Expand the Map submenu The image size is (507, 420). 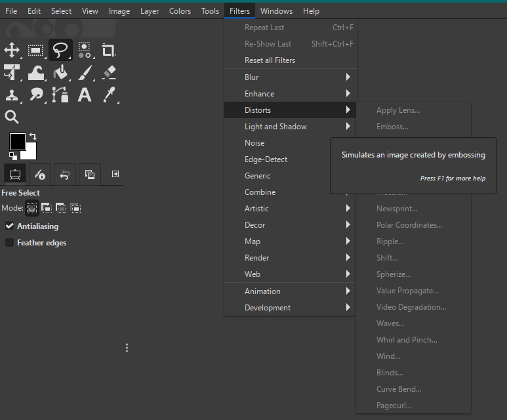coord(291,241)
